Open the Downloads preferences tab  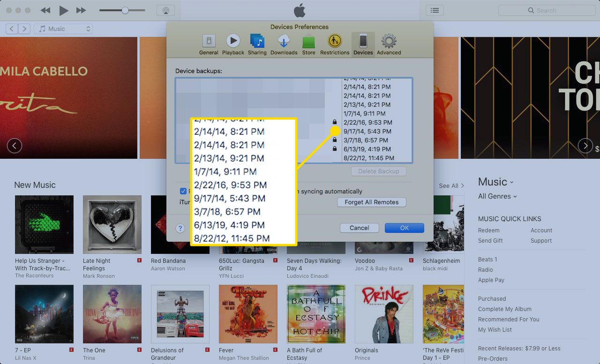click(x=284, y=45)
